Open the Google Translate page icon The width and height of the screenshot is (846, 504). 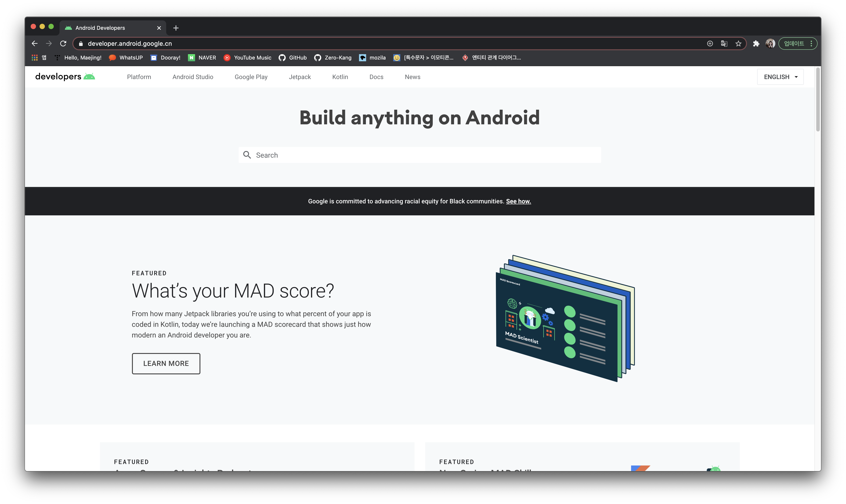coord(724,44)
